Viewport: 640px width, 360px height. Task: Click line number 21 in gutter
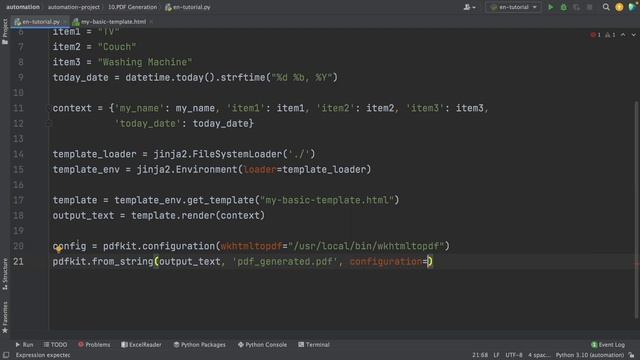18,261
